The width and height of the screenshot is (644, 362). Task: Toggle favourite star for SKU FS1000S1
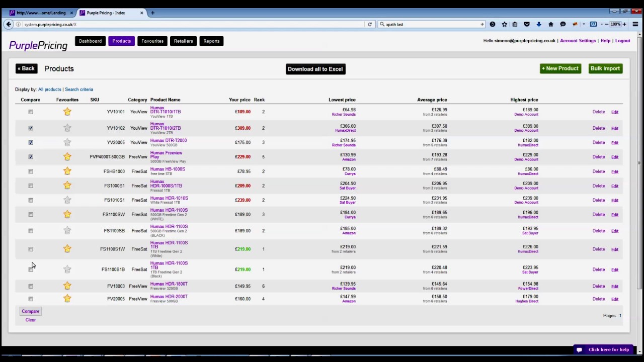(67, 186)
